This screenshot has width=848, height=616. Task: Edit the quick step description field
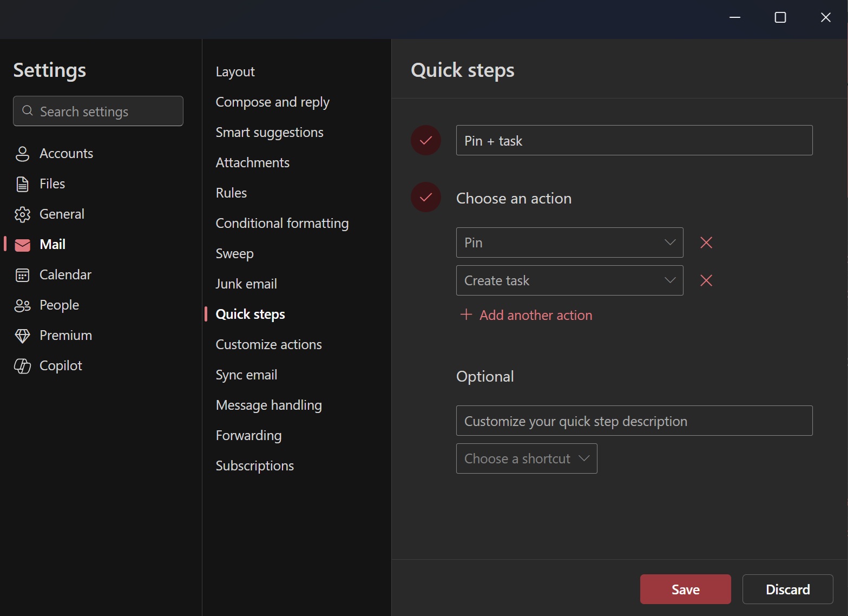click(x=634, y=421)
